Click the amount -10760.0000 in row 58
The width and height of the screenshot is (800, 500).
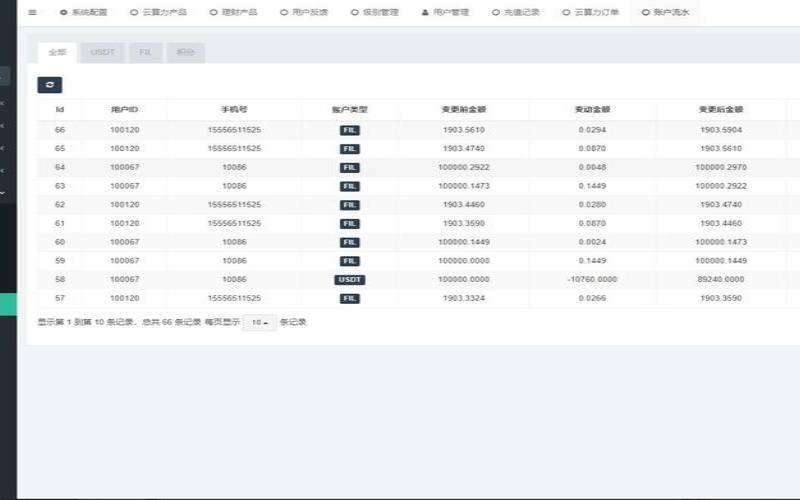[x=592, y=280]
